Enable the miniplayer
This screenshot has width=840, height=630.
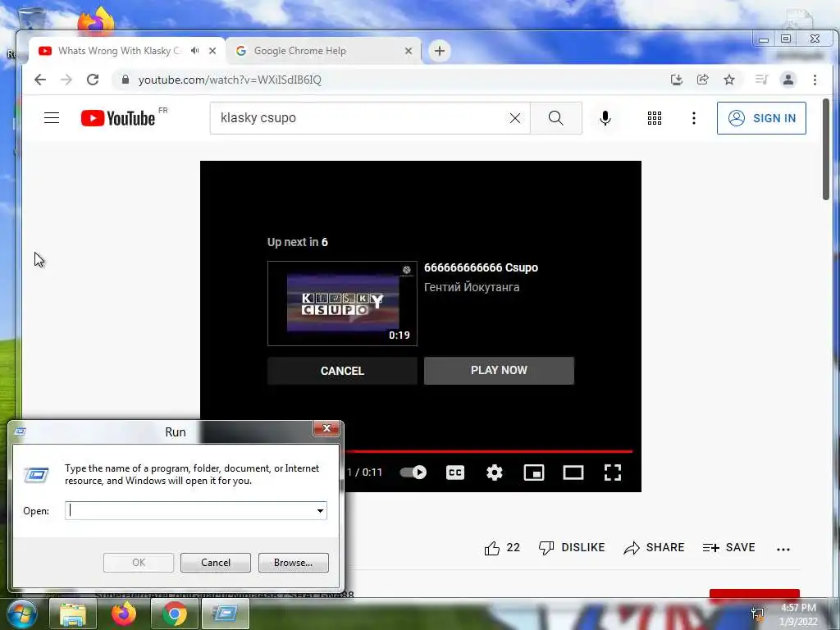(533, 472)
